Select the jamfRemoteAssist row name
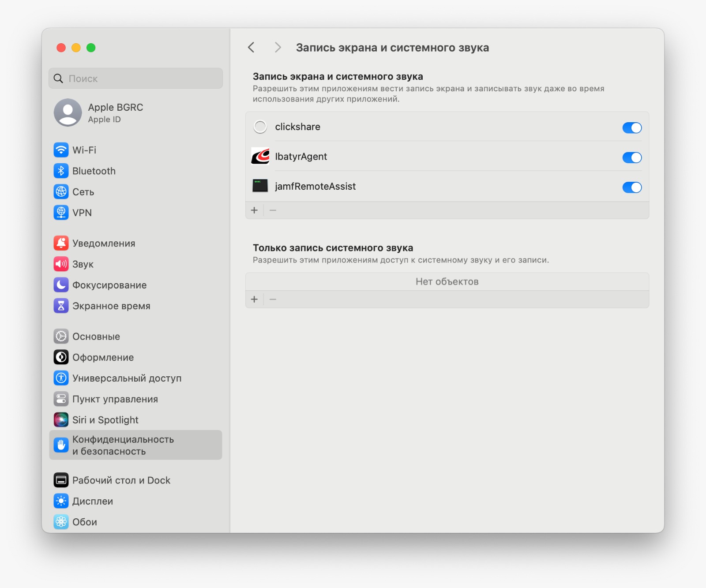The image size is (706, 588). (315, 187)
